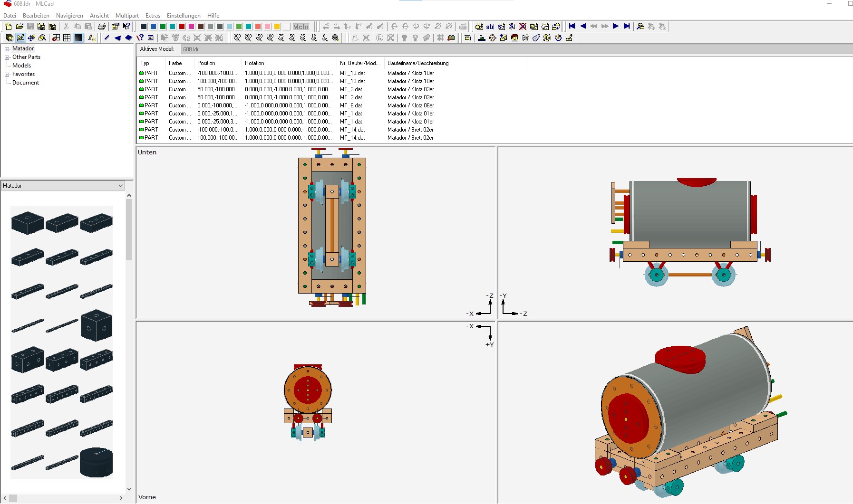The width and height of the screenshot is (853, 504).
Task: Switch to zoom mode magnifier toggle
Action: 42,38
